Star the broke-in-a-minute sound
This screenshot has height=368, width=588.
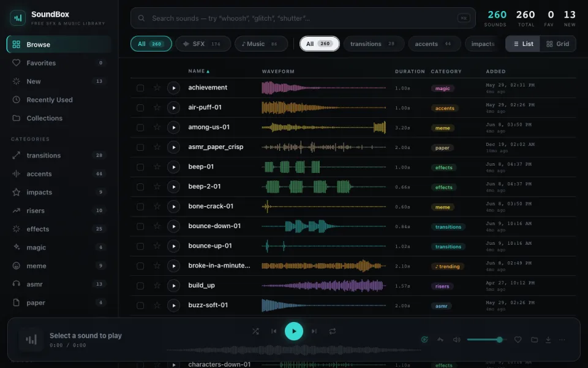(x=157, y=266)
